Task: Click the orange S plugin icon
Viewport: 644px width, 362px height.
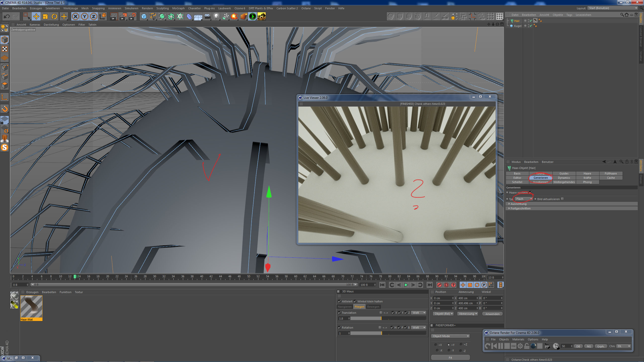Action: [5, 148]
